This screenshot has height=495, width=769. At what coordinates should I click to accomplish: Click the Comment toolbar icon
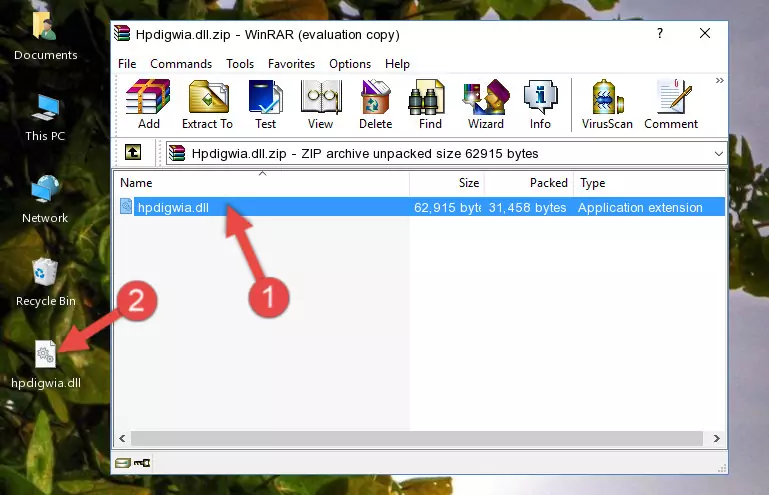[x=671, y=104]
